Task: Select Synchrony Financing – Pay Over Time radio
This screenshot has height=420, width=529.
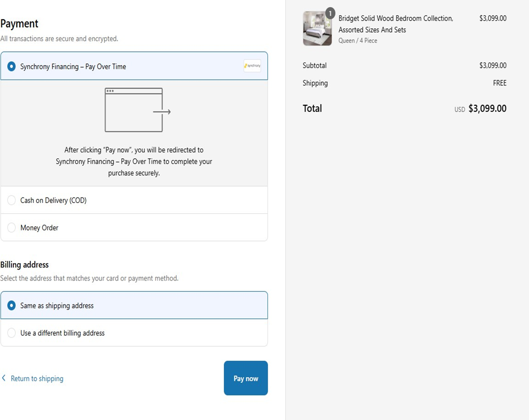Action: pyautogui.click(x=12, y=67)
